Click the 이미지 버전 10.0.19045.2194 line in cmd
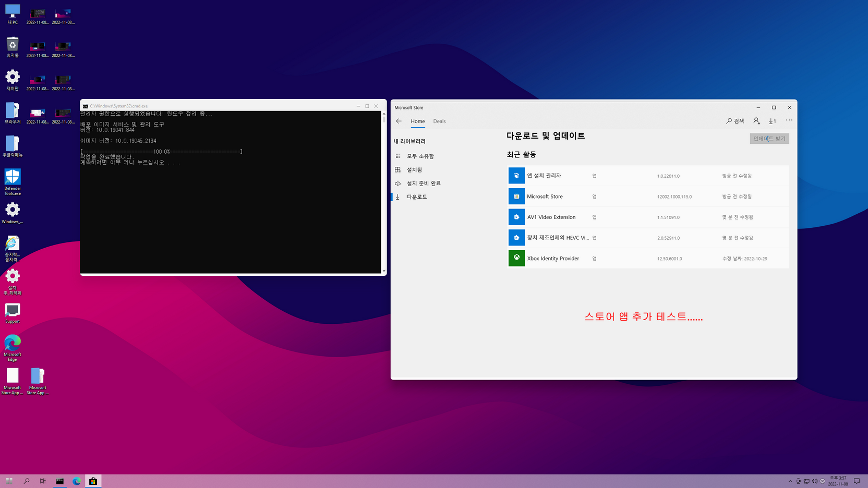The height and width of the screenshot is (488, 868). coord(118,141)
